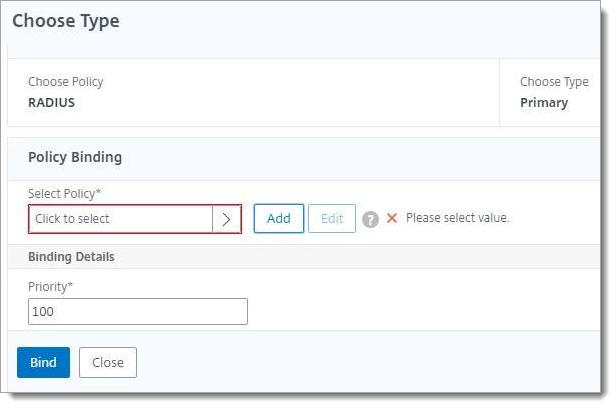This screenshot has width=616, height=408.
Task: Click the Policy Binding section header
Action: pos(75,157)
